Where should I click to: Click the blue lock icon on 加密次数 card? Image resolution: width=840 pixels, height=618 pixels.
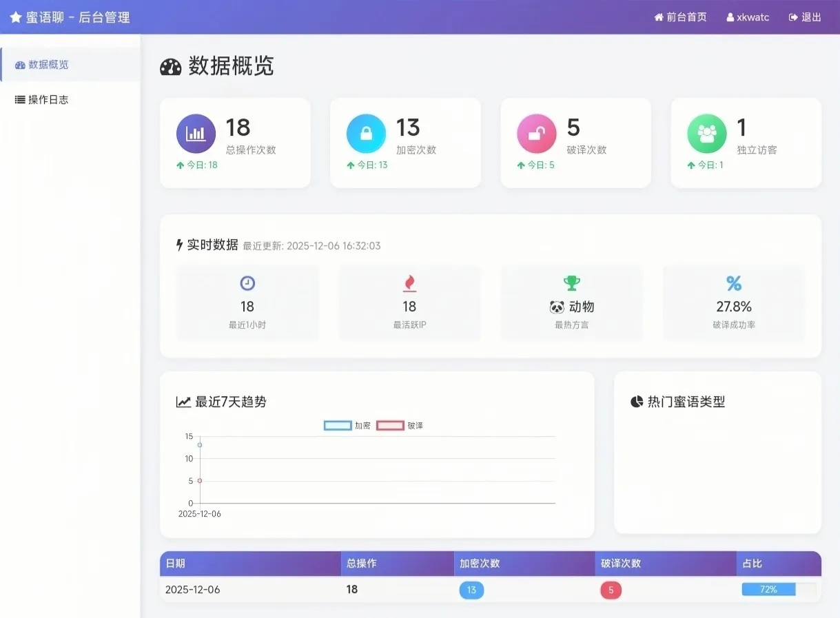[x=366, y=133]
